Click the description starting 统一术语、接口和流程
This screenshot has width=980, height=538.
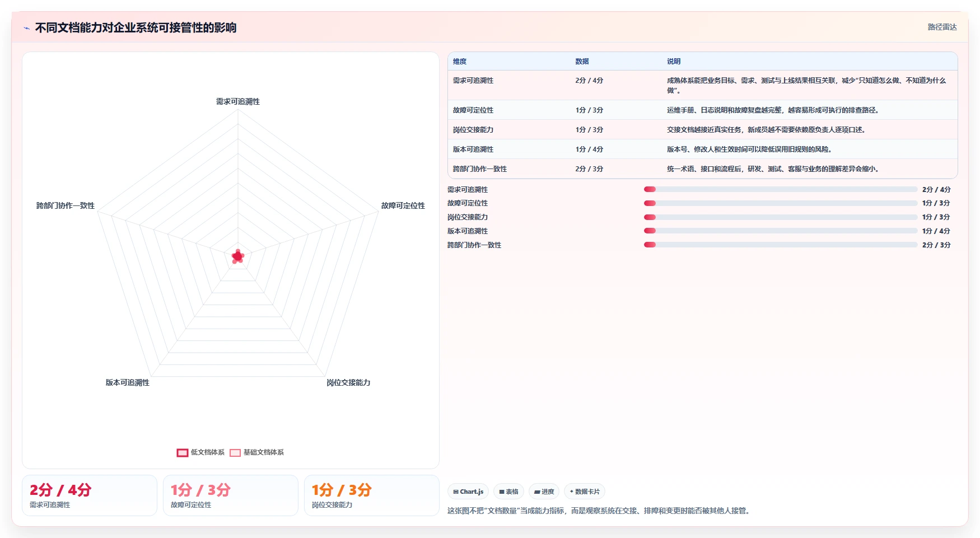coord(774,169)
